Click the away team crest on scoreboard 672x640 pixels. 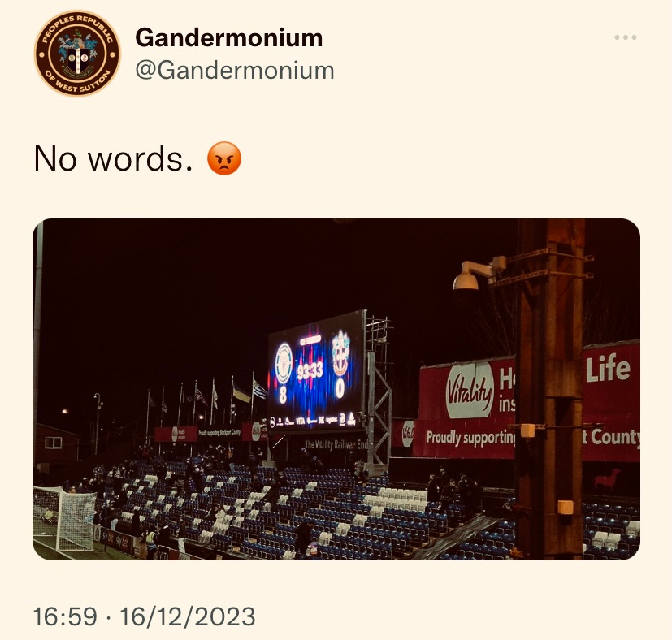pyautogui.click(x=340, y=354)
